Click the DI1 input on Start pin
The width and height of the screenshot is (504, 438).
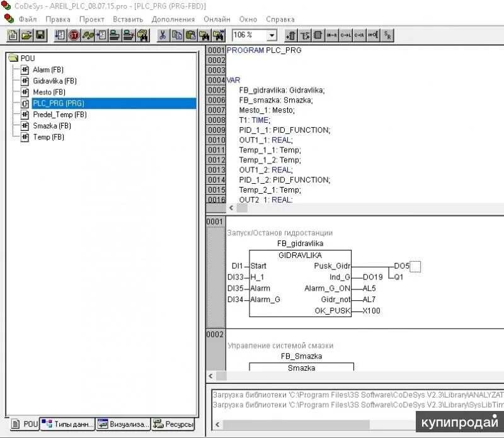click(238, 266)
